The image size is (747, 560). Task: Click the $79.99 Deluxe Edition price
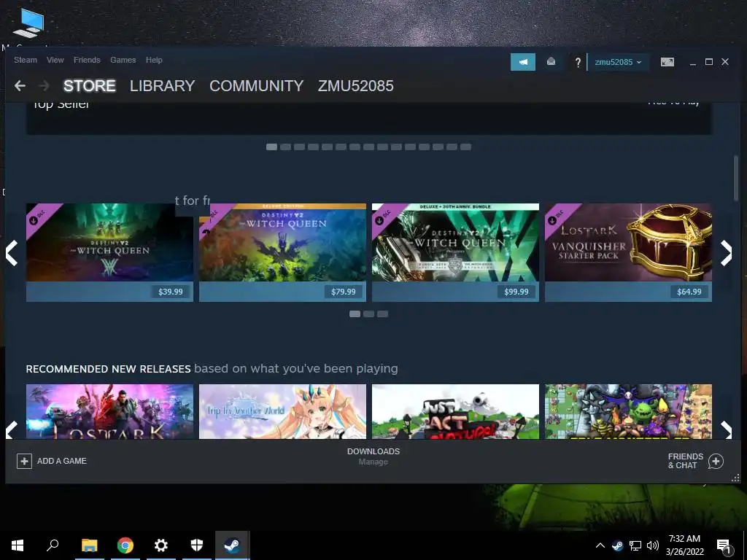(x=344, y=292)
